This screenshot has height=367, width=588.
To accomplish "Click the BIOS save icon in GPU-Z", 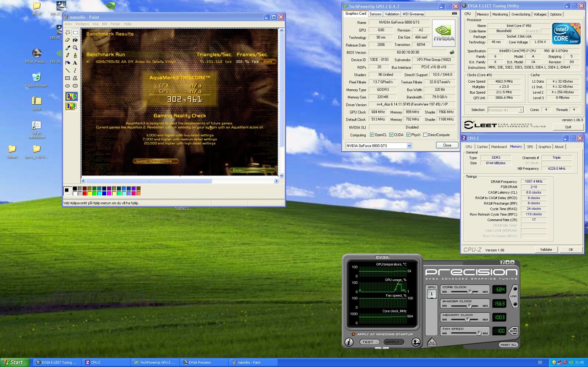I will [x=452, y=52].
